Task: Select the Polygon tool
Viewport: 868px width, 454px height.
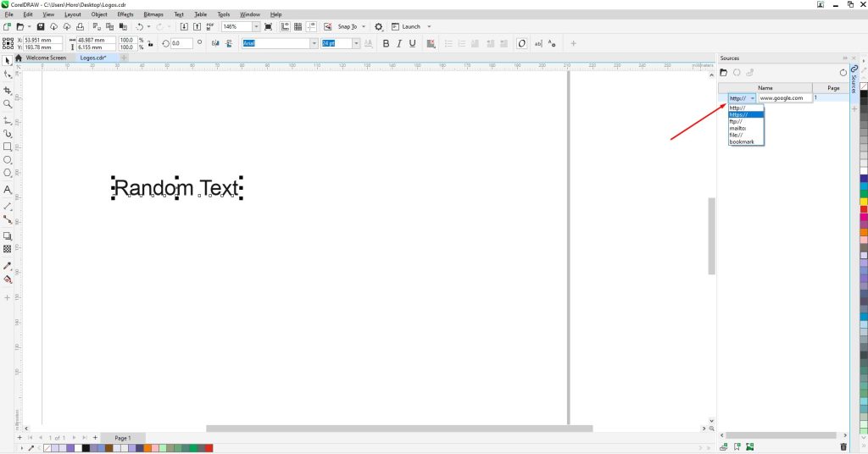Action: click(7, 173)
